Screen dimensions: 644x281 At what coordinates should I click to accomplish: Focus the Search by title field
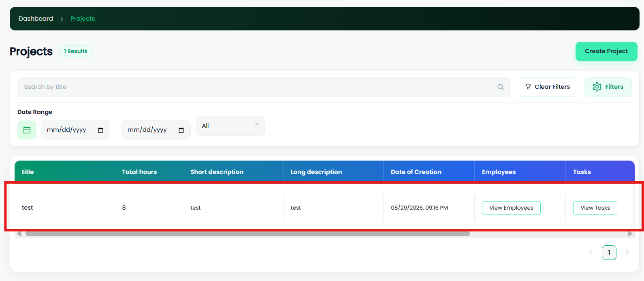click(264, 87)
